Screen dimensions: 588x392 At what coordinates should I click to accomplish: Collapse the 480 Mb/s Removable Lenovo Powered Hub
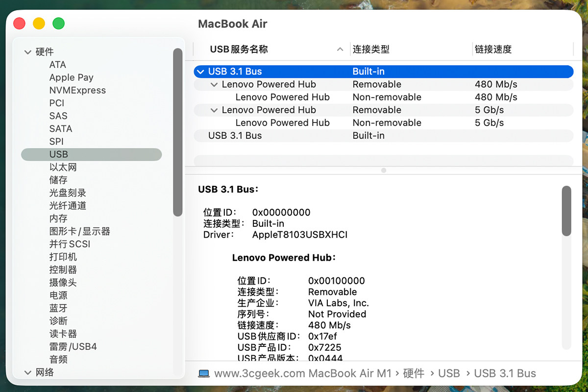214,84
